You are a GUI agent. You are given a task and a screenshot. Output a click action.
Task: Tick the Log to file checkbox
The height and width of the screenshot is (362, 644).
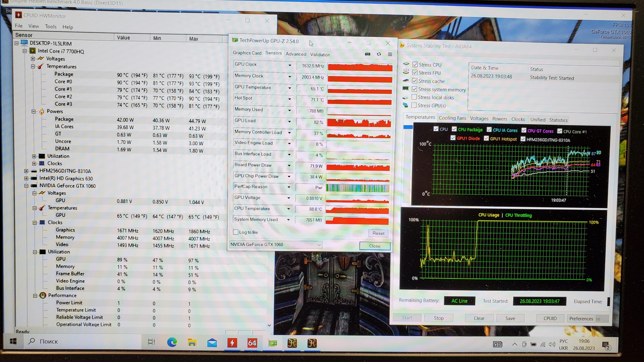tap(236, 232)
